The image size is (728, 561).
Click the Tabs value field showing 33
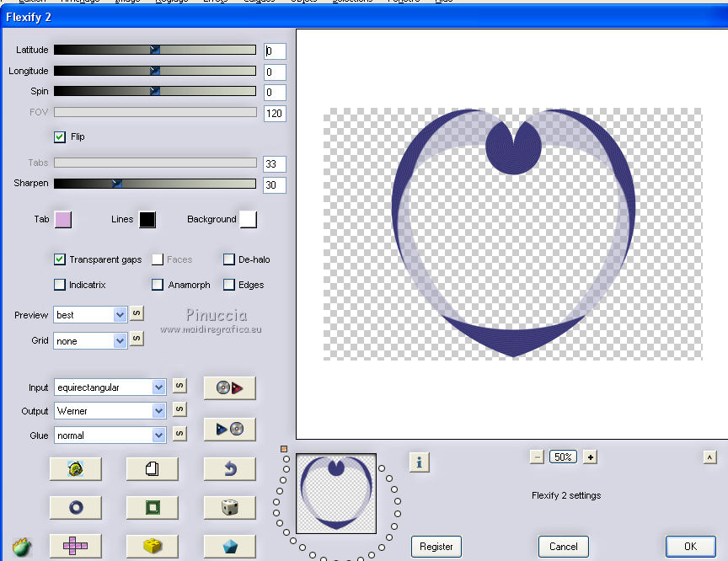tap(275, 164)
